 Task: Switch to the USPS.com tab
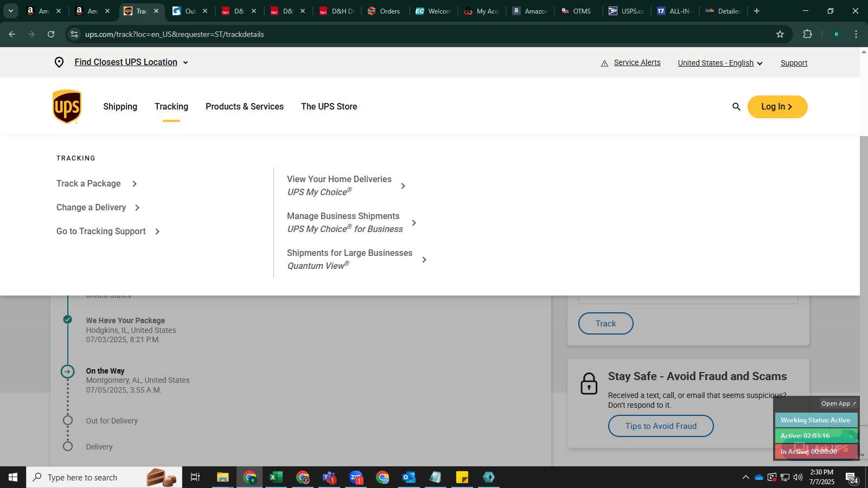click(627, 11)
